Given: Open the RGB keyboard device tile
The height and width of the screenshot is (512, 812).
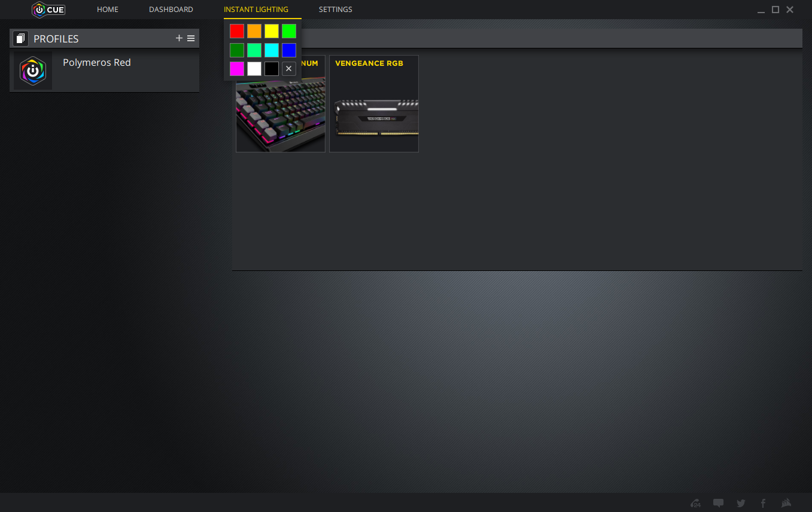Looking at the screenshot, I should click(281, 104).
